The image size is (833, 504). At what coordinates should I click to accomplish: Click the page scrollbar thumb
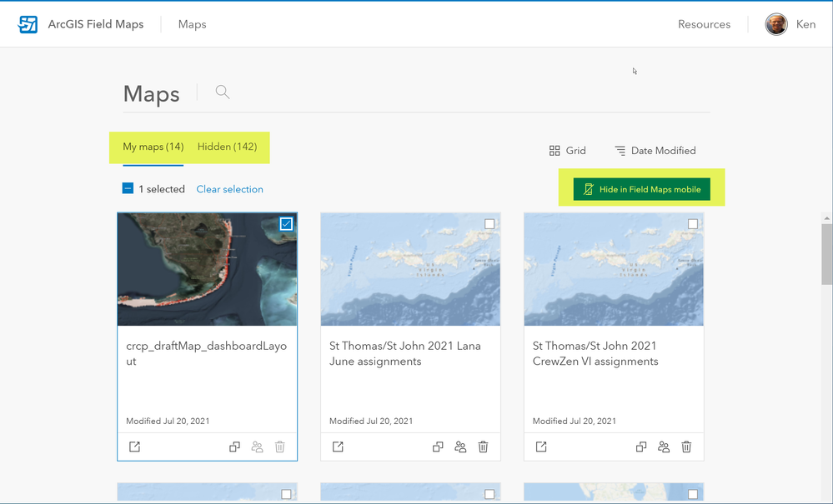point(826,254)
